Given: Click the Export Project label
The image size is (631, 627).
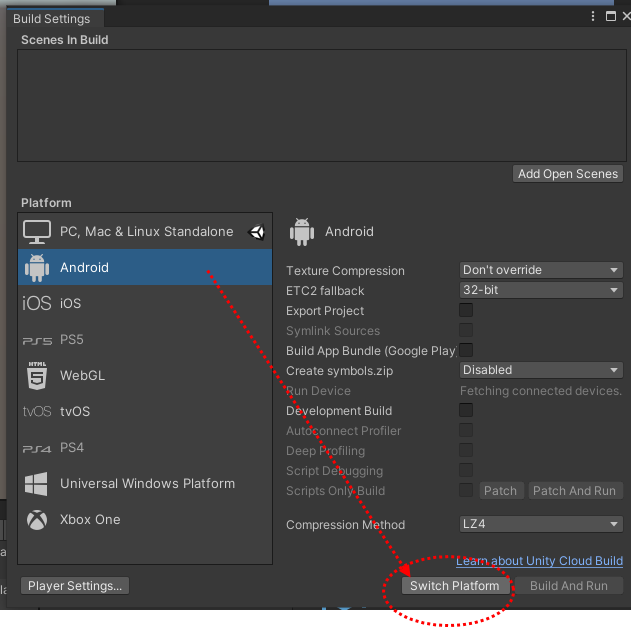Looking at the screenshot, I should pos(325,311).
